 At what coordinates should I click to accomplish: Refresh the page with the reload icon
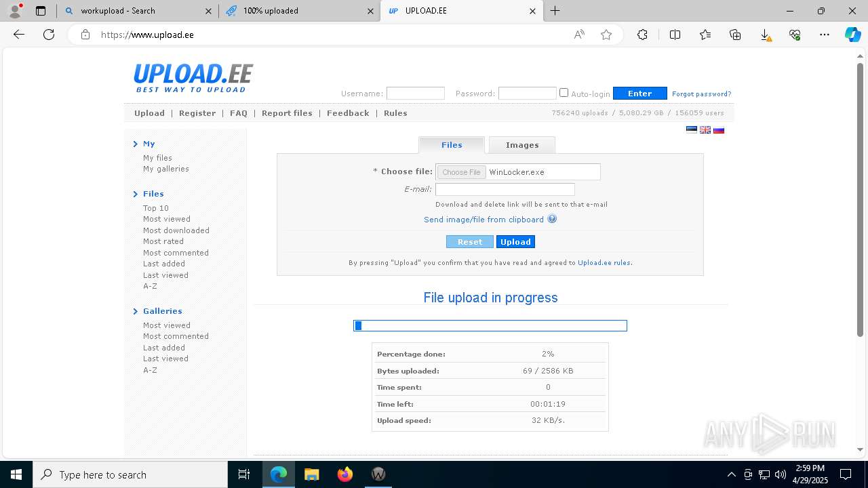click(49, 35)
